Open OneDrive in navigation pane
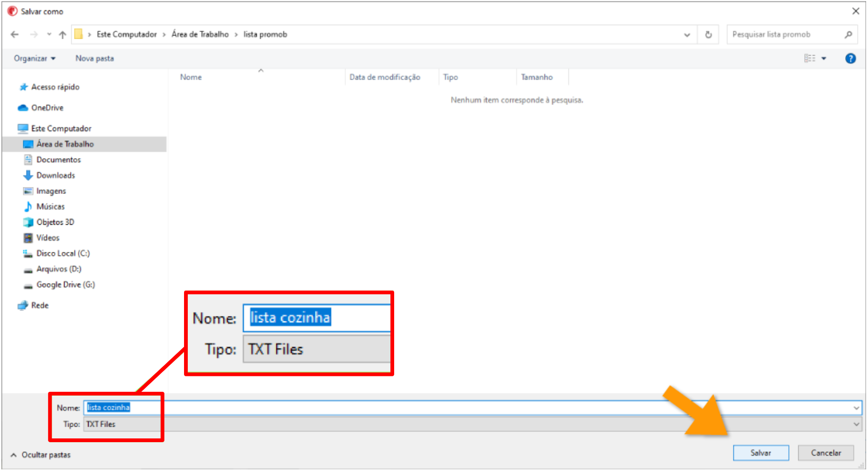This screenshot has height=472, width=868. [48, 108]
